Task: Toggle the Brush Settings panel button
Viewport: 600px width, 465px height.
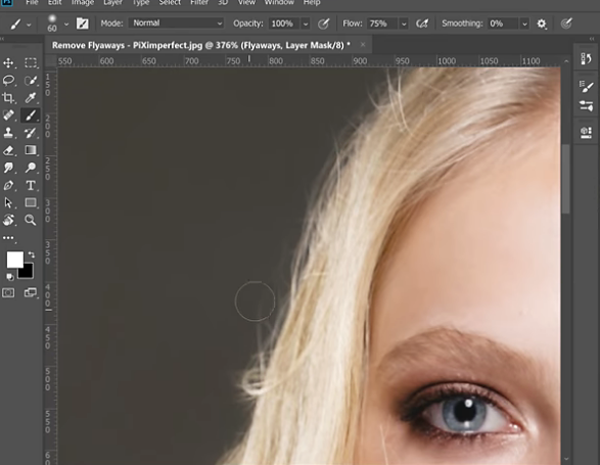Action: [82, 24]
